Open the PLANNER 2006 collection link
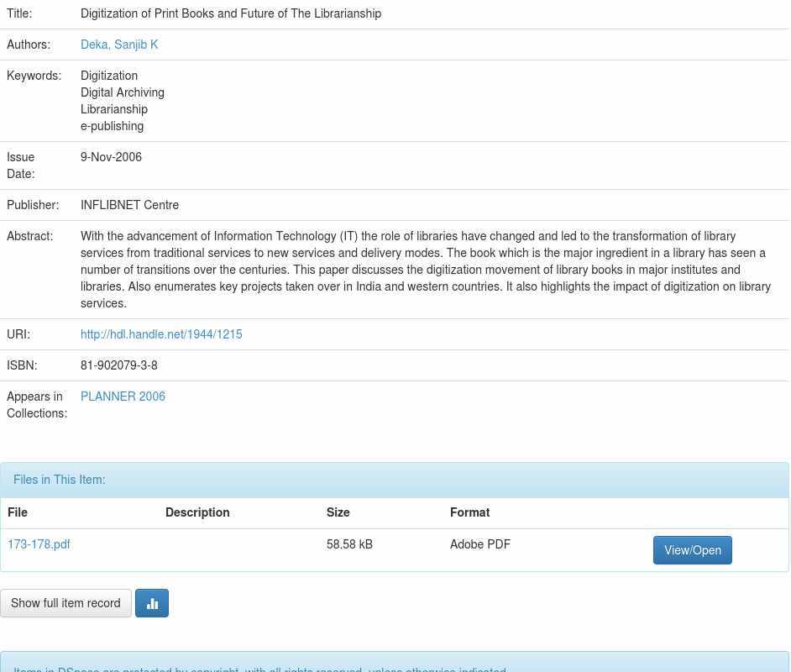 123,396
